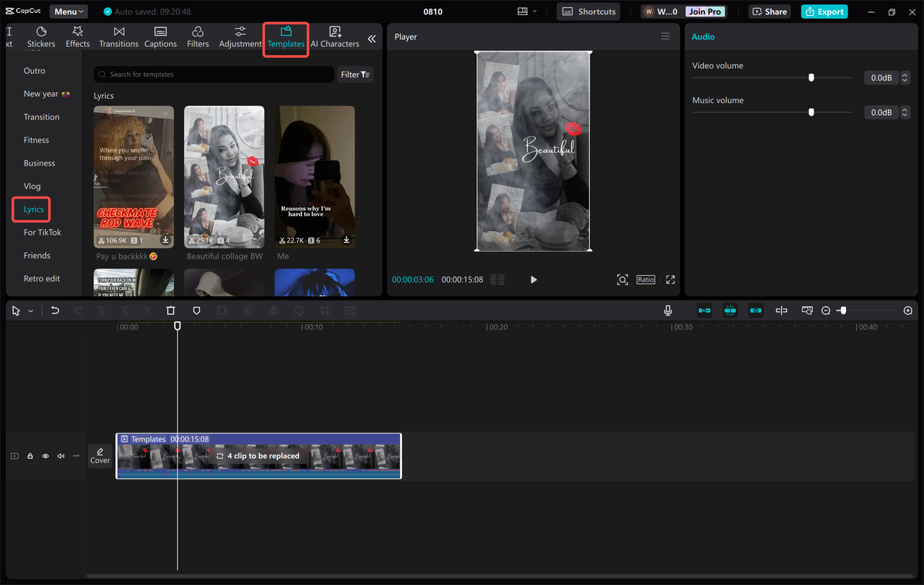924x585 pixels.
Task: Open main track more options
Action: [x=76, y=456]
